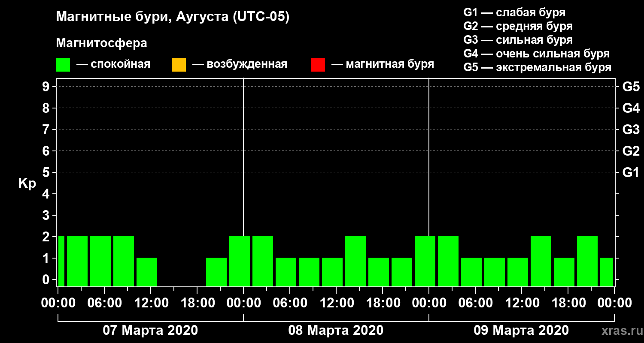
Task: Click the Kp 2 bar at 19:00–22:00 on 09 Марта
Action: click(587, 261)
